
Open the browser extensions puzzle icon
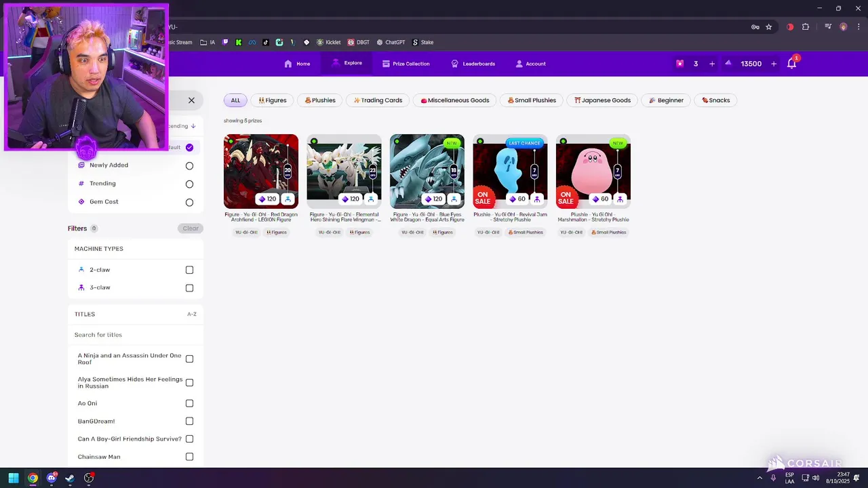coord(806,27)
